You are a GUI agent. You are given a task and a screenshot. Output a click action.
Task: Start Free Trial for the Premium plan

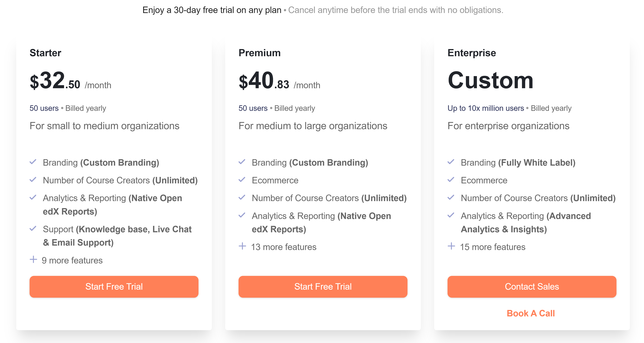tap(323, 287)
